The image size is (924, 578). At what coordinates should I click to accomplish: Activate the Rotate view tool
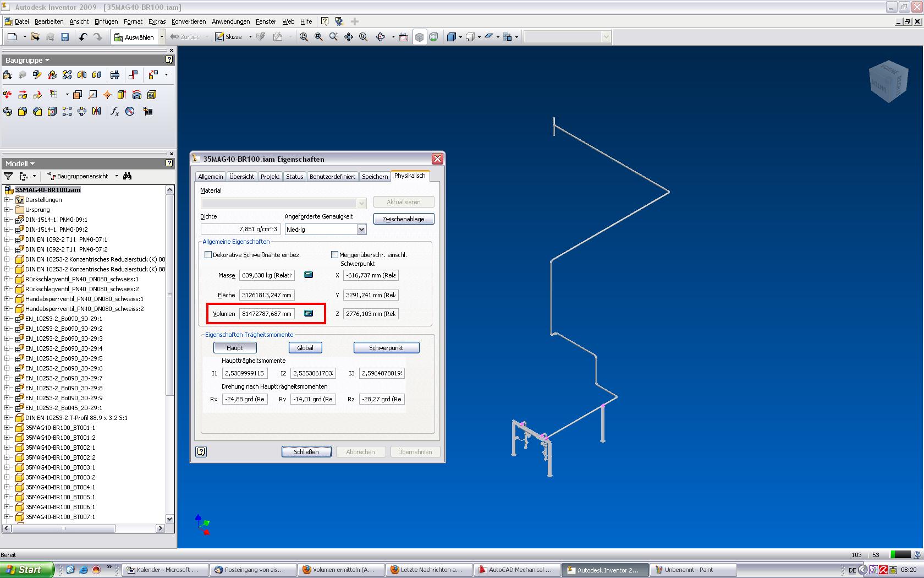[381, 37]
